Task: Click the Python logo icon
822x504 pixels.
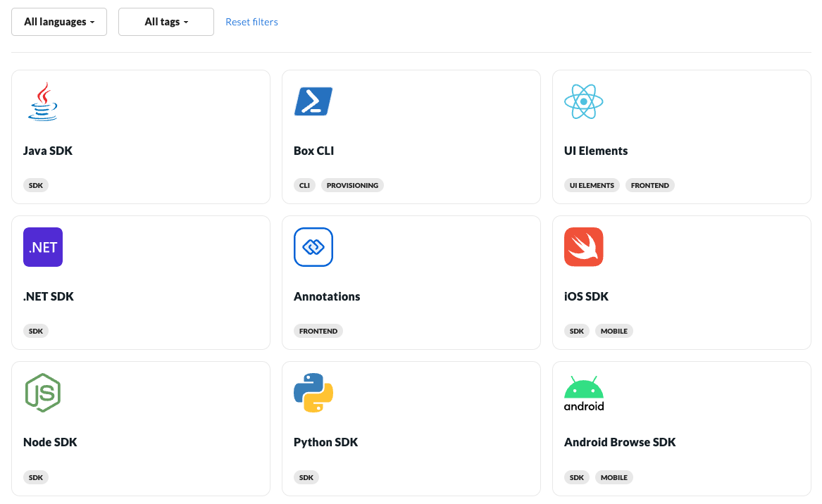Action: click(313, 393)
